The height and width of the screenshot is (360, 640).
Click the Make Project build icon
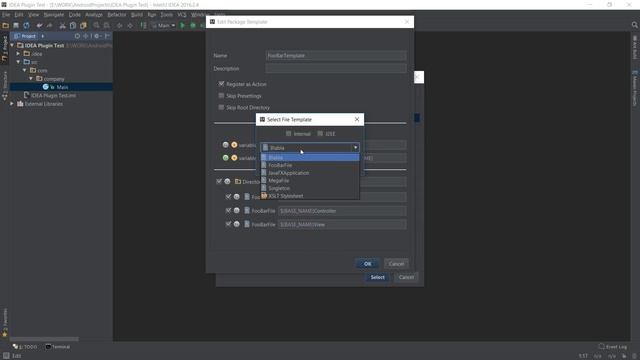tap(143, 25)
